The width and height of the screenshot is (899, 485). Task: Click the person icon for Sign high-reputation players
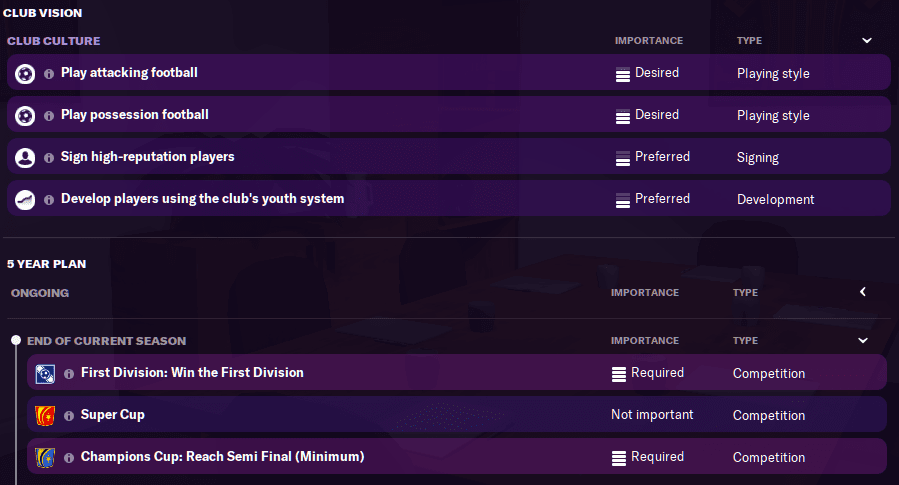coord(25,157)
